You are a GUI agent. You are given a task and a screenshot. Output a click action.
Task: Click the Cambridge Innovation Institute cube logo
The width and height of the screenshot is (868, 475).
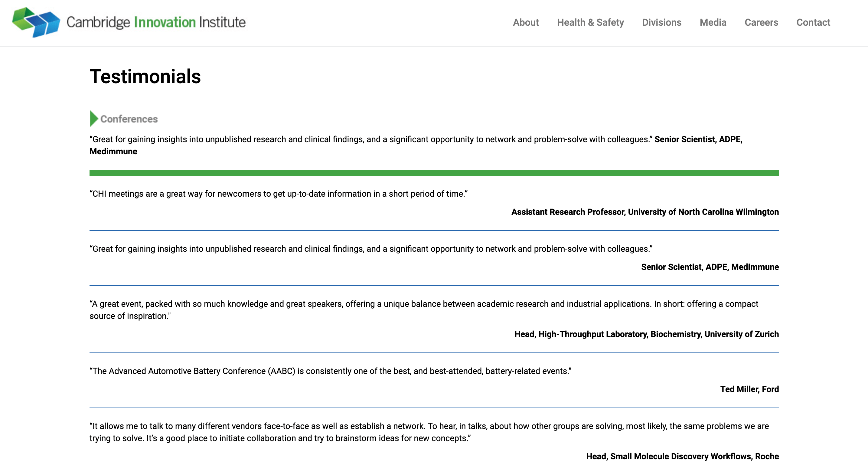(36, 22)
